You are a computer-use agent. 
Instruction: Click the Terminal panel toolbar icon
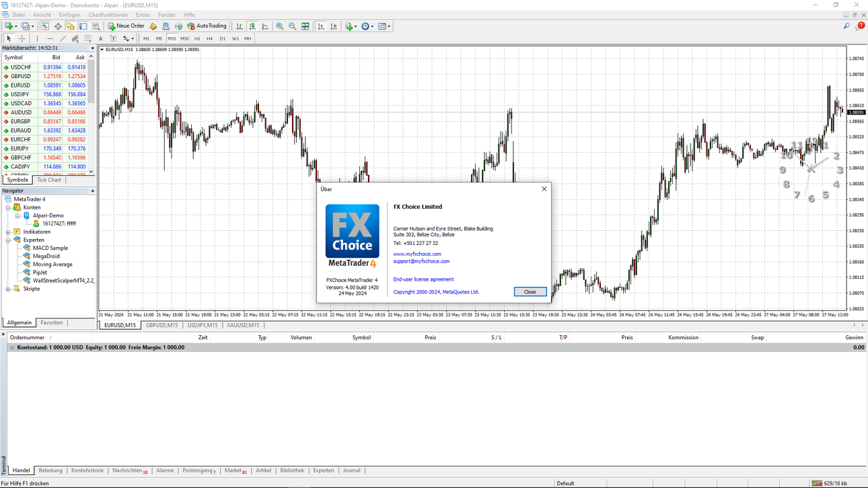coord(83,26)
